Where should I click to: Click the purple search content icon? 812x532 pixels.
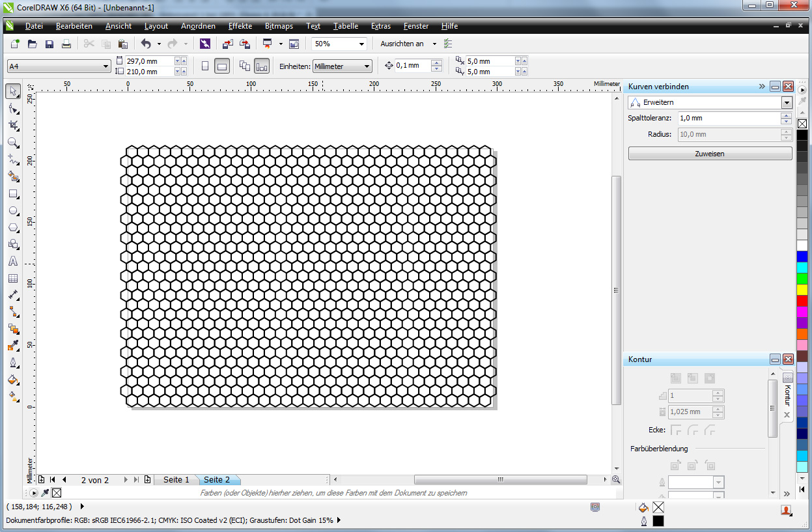click(x=204, y=44)
